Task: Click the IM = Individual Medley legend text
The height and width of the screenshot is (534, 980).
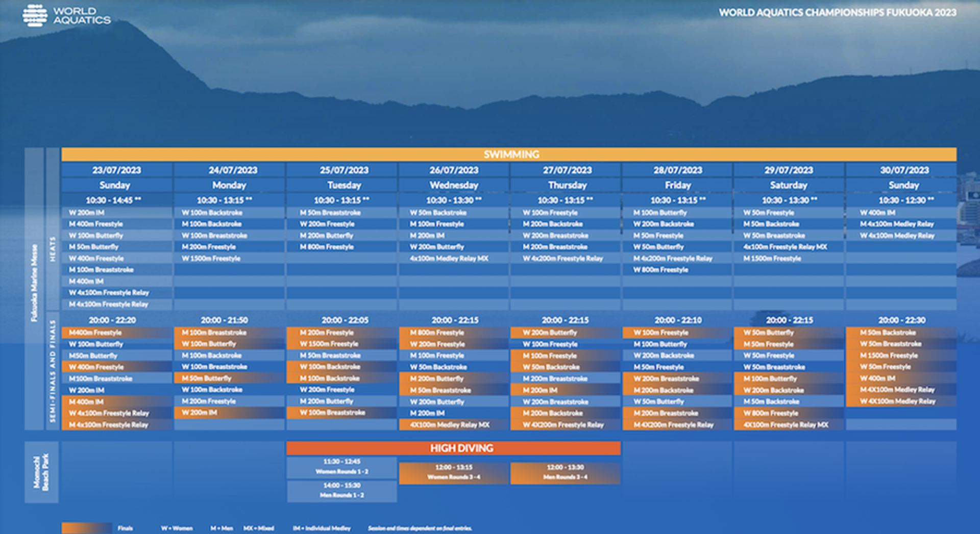Action: pyautogui.click(x=322, y=528)
